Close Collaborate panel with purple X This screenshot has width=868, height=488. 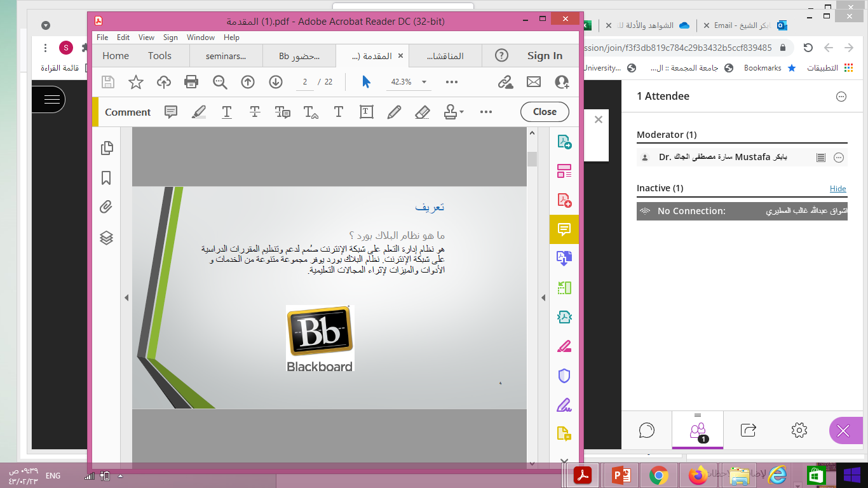[x=843, y=431]
